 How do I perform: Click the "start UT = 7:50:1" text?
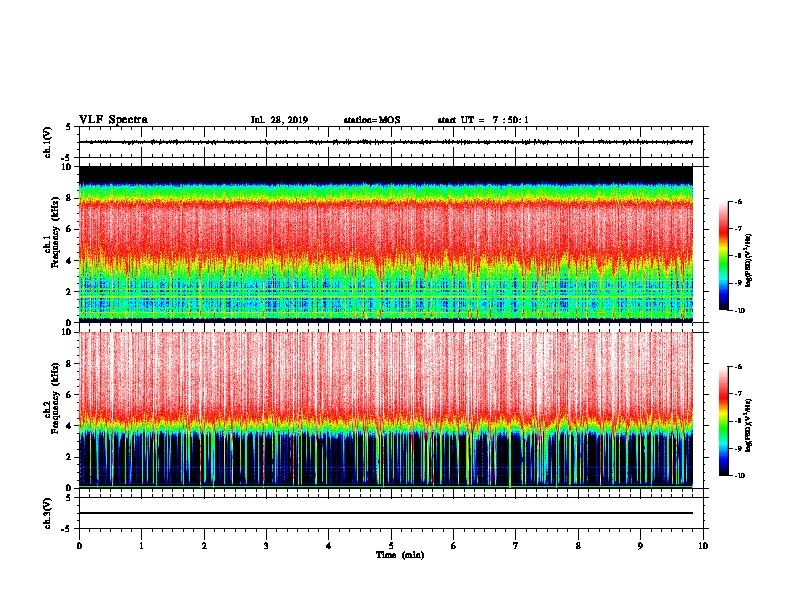coord(483,120)
